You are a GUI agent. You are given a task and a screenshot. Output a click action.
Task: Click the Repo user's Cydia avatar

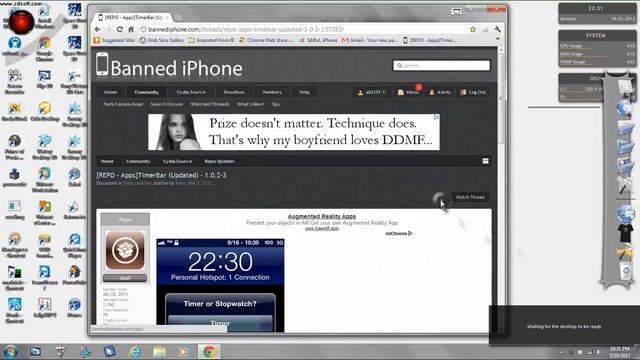click(125, 250)
